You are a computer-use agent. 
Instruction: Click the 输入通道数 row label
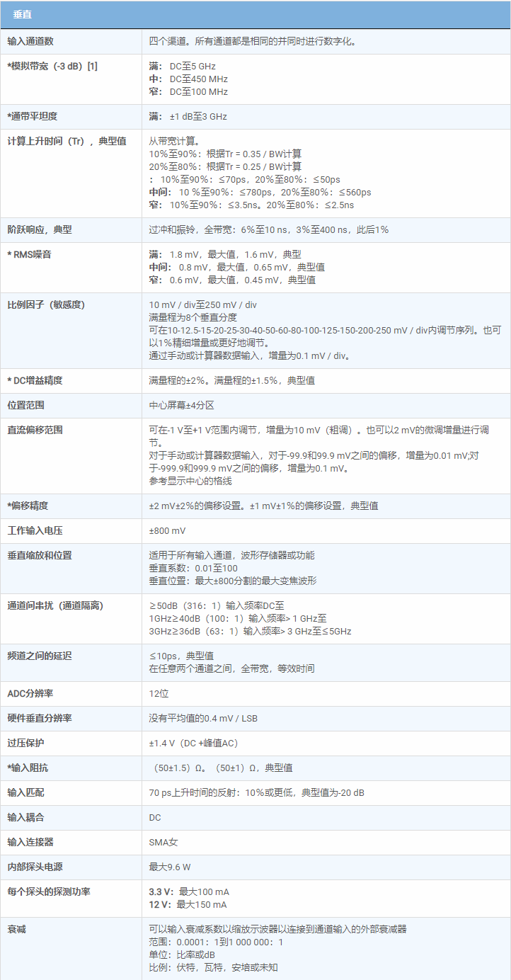[x=30, y=41]
